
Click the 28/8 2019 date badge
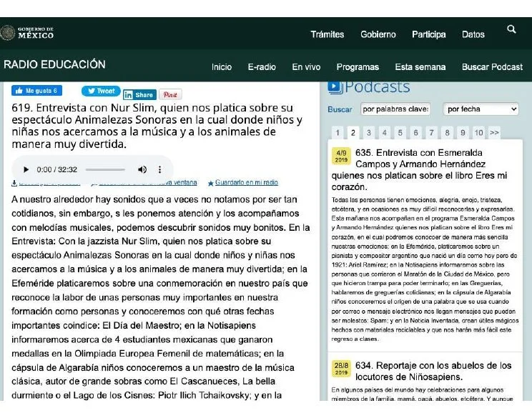point(341,369)
